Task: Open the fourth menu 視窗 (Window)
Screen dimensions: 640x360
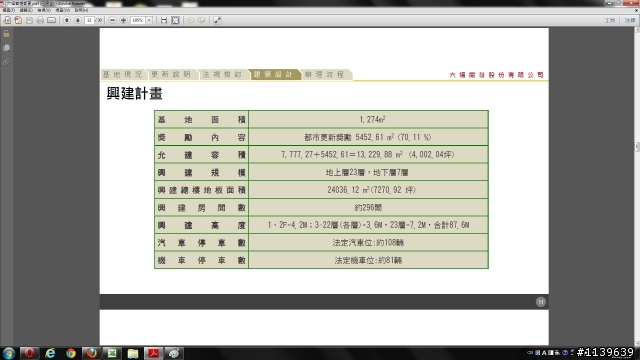Action: pos(62,10)
